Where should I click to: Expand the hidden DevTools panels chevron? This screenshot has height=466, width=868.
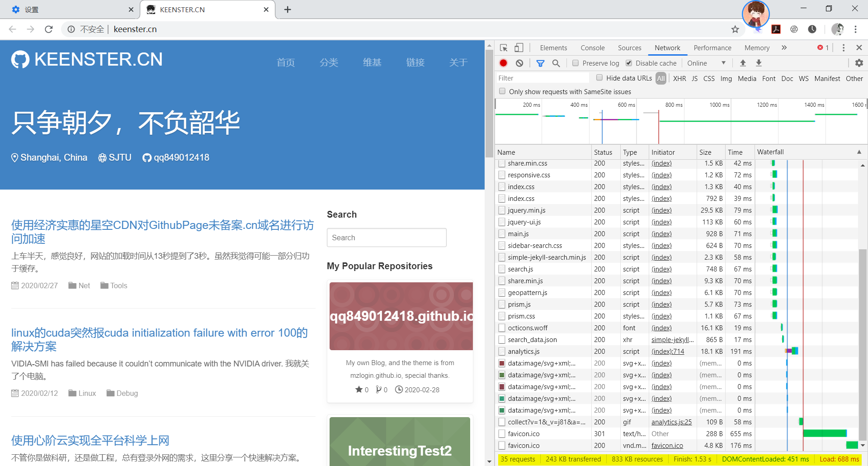(784, 48)
